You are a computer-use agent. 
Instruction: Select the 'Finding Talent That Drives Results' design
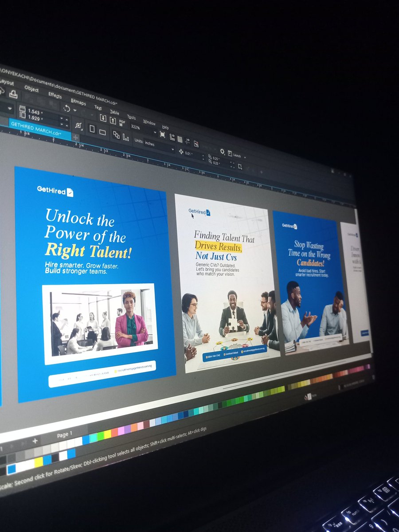tap(227, 284)
